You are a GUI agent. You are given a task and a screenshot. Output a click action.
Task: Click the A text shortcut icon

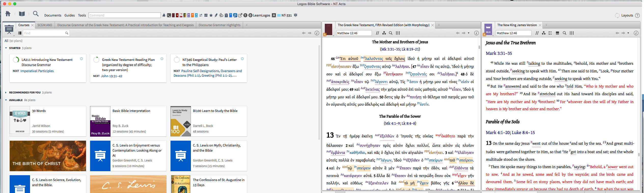coord(274,15)
